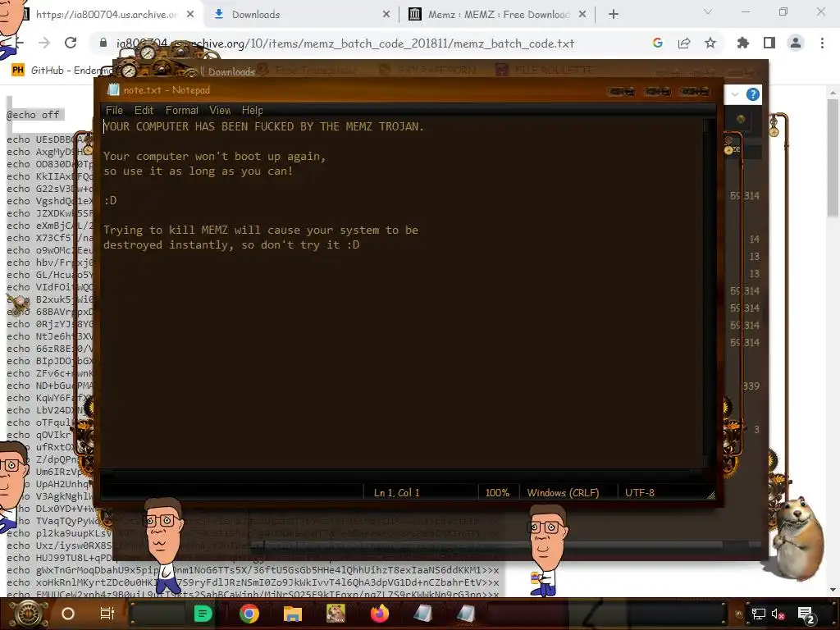Bookmark this page with the star
The image size is (840, 630).
[710, 43]
